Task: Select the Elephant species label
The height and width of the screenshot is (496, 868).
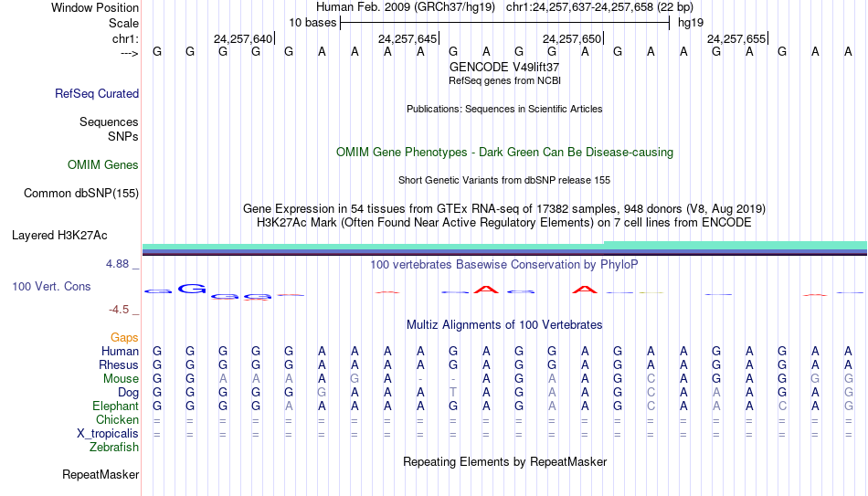Action: coord(115,406)
